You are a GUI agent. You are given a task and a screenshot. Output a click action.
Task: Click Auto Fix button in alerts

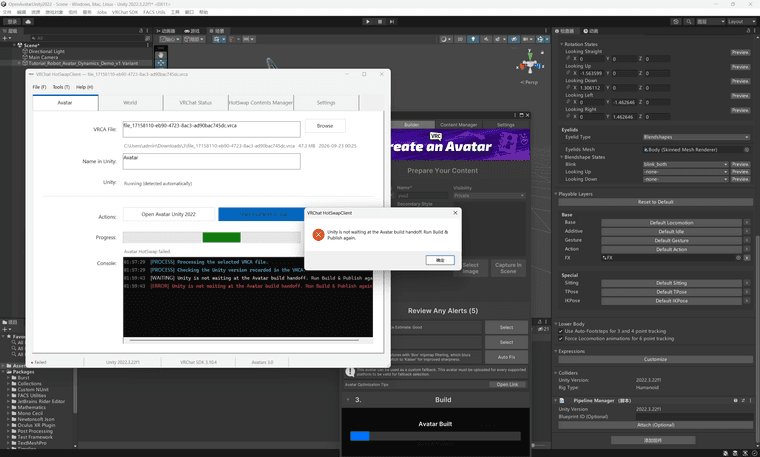507,357
